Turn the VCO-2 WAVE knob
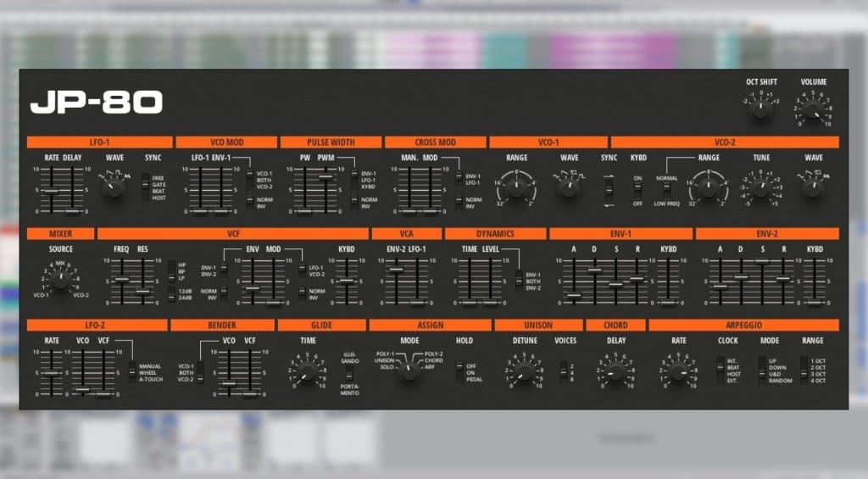Image resolution: width=868 pixels, height=479 pixels. point(813,190)
